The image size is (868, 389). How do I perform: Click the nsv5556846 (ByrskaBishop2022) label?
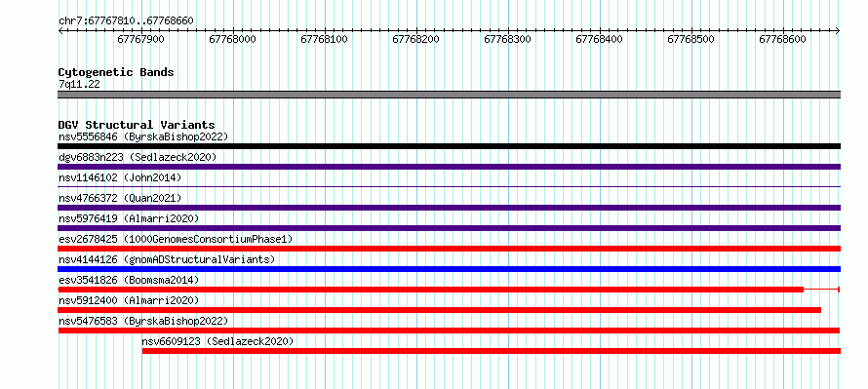(143, 136)
